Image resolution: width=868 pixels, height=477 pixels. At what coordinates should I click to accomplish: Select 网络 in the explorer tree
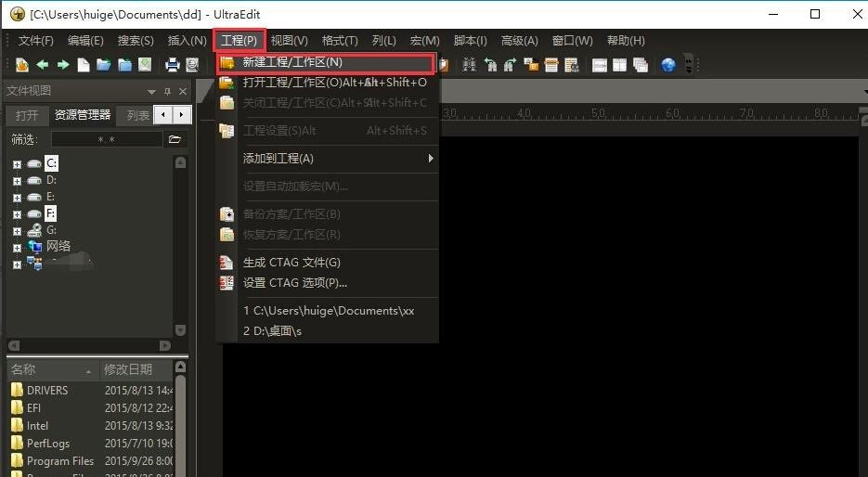coord(58,246)
